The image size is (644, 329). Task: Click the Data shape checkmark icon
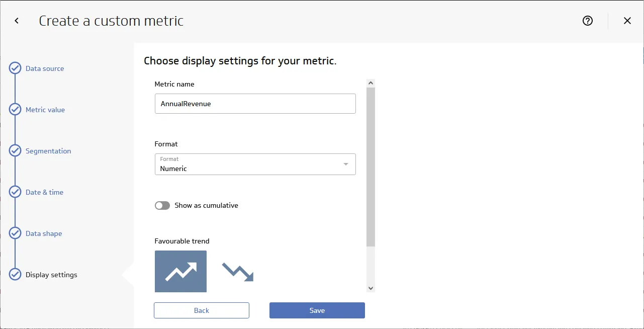point(15,233)
